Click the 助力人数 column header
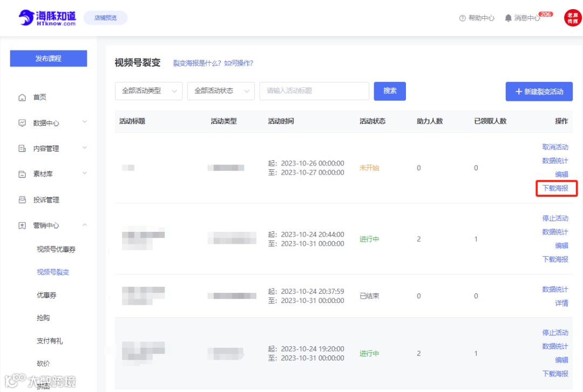Screen dimensions: 583x392 [430, 121]
